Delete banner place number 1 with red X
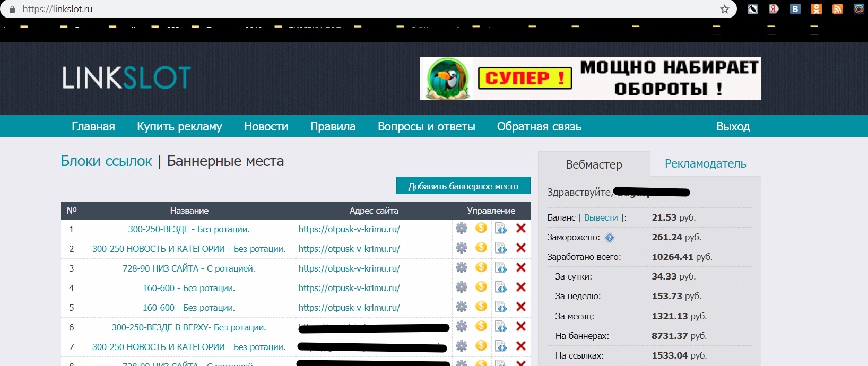The image size is (868, 366). [x=521, y=228]
